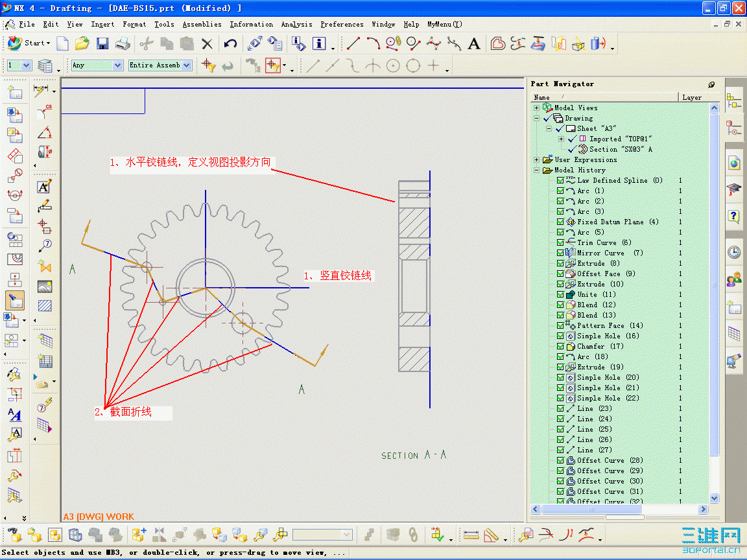Open the 'Entire Assemb' scope dropdown
This screenshot has width=747, height=560.
click(x=187, y=65)
